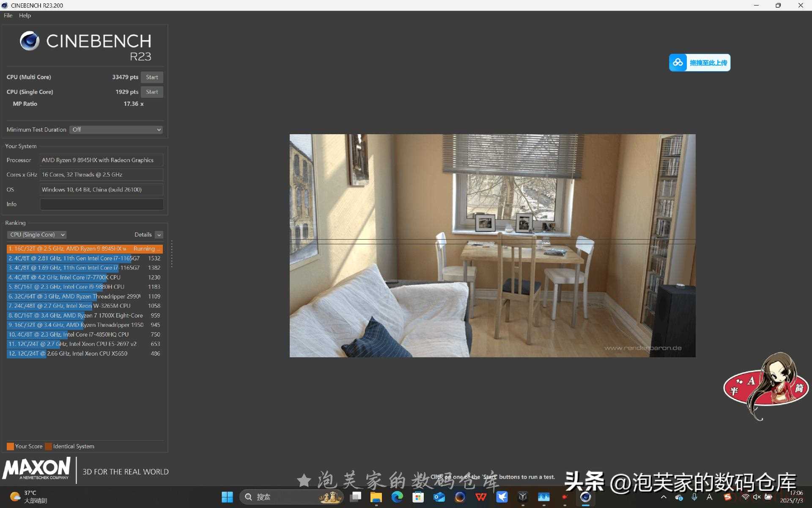Start the CPU Single Core test
This screenshot has width=812, height=508.
coord(152,92)
